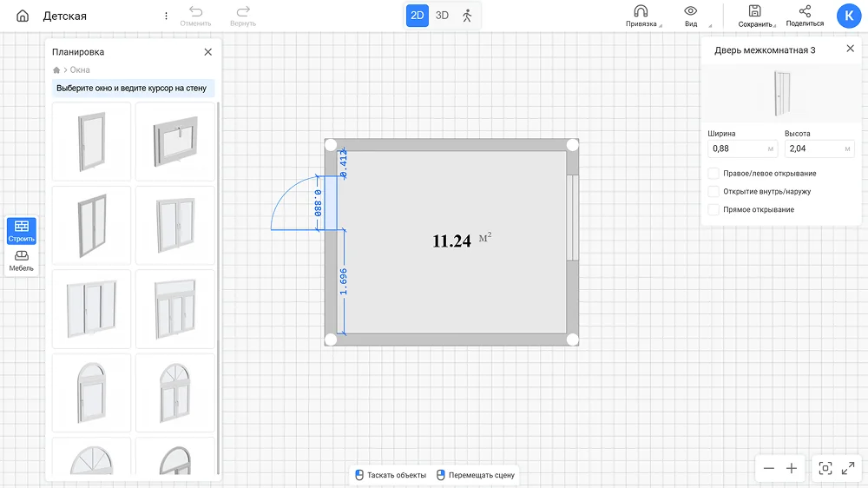Go back via breadcrumb home icon
The height and width of the screenshot is (488, 868).
[x=56, y=69]
